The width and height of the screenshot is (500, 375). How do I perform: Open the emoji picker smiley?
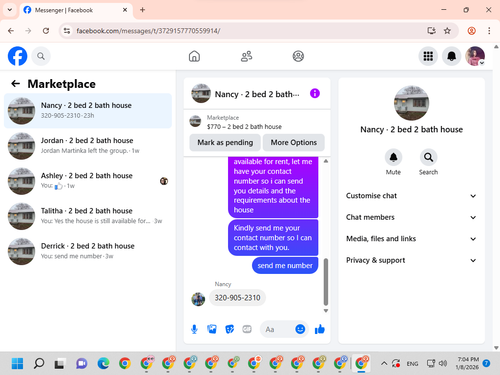pyautogui.click(x=300, y=329)
